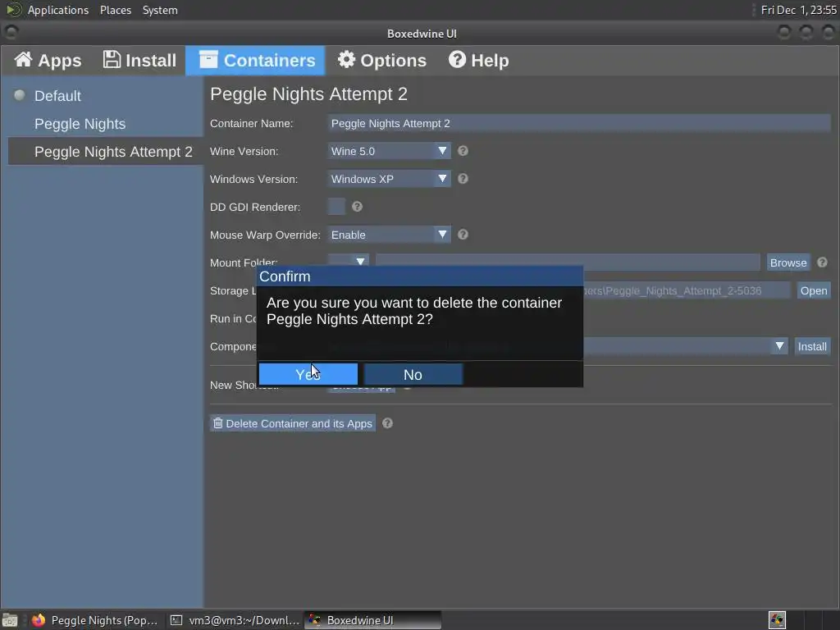This screenshot has width=840, height=630.
Task: Open the Applications menu
Action: pyautogui.click(x=58, y=10)
